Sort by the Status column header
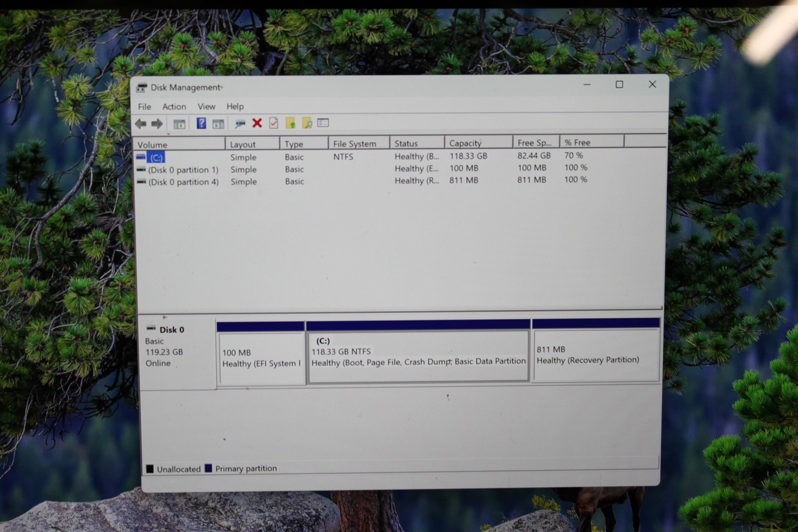Viewport: 798px width, 532px height. tap(417, 143)
